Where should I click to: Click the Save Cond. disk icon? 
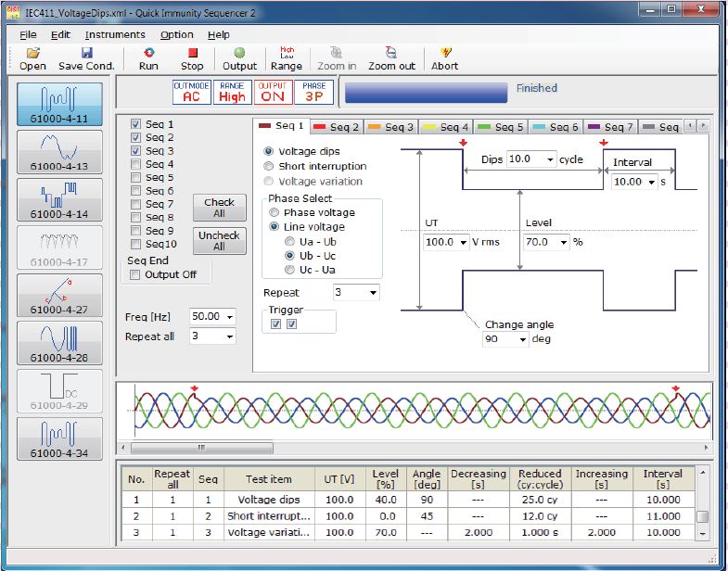[86, 54]
